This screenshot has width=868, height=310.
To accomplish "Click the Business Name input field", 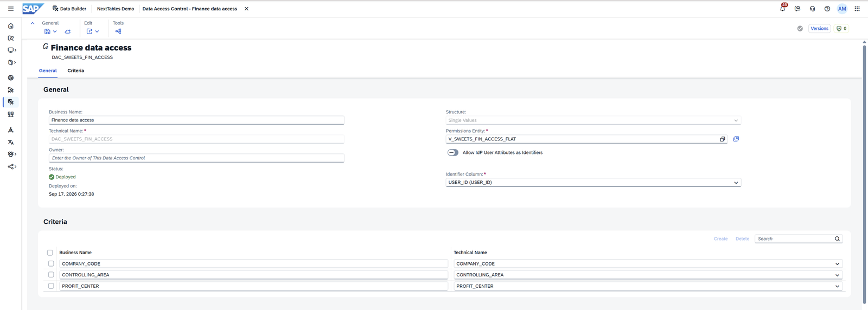I will coord(196,120).
